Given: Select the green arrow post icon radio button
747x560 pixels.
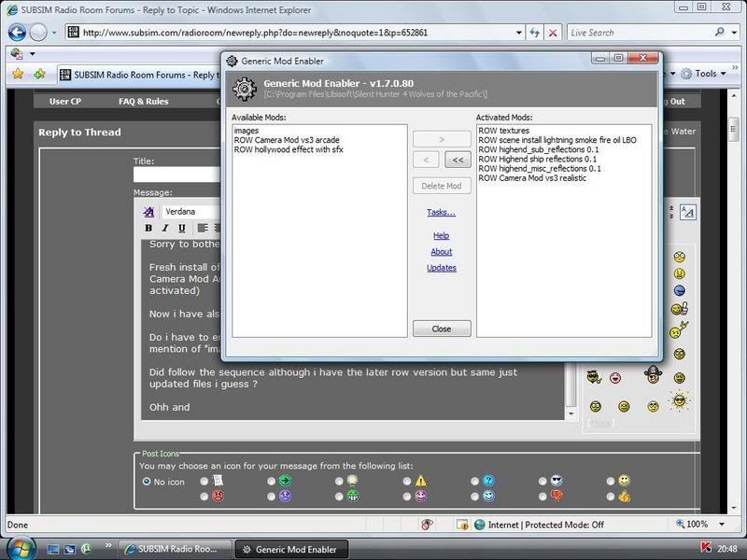Looking at the screenshot, I should pos(271,482).
